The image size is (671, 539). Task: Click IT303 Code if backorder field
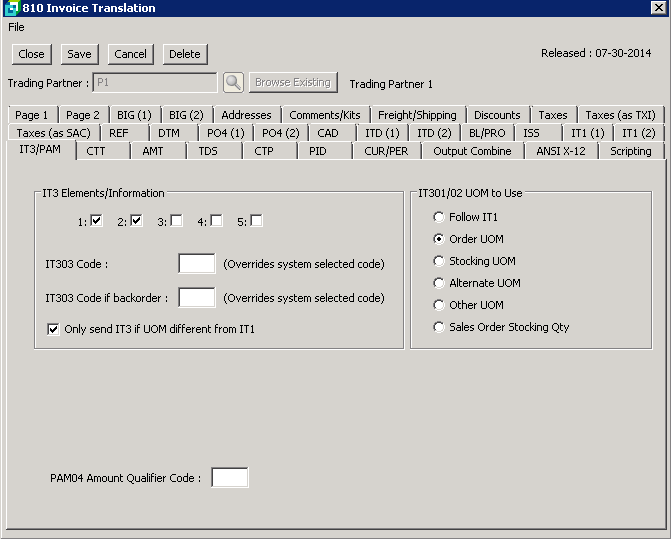(197, 298)
